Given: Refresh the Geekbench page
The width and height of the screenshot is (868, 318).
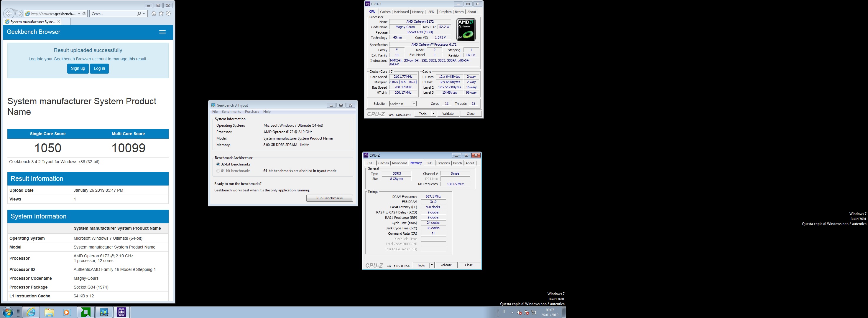Looking at the screenshot, I should (x=84, y=14).
